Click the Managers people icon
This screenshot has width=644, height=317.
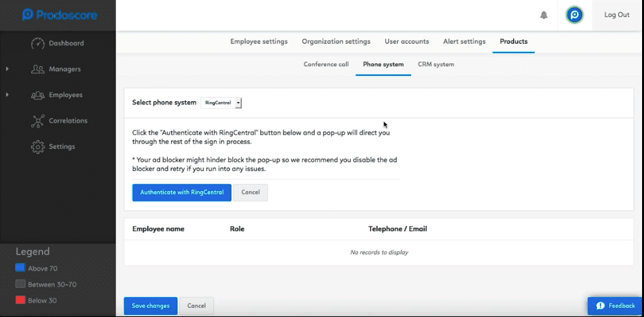coord(38,69)
